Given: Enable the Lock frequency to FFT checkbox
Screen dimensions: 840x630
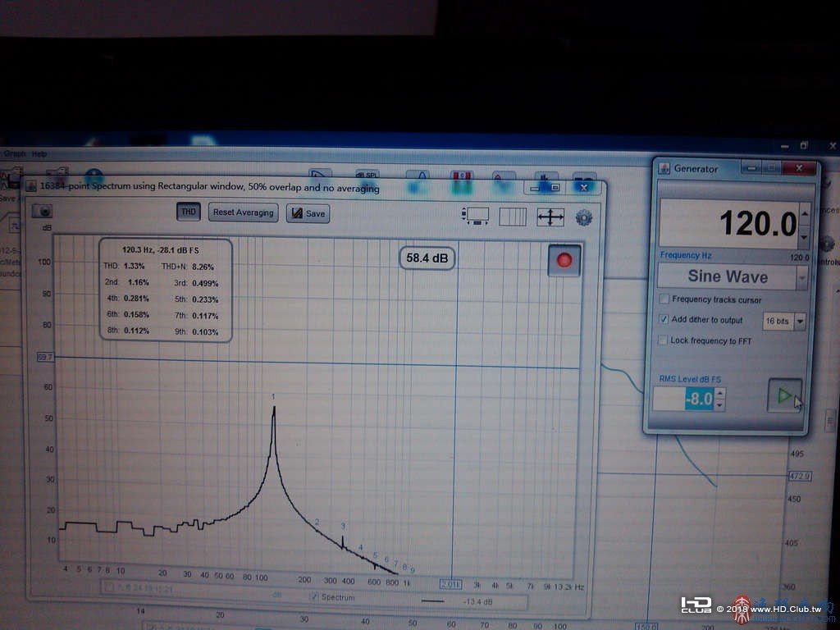Looking at the screenshot, I should tap(663, 340).
